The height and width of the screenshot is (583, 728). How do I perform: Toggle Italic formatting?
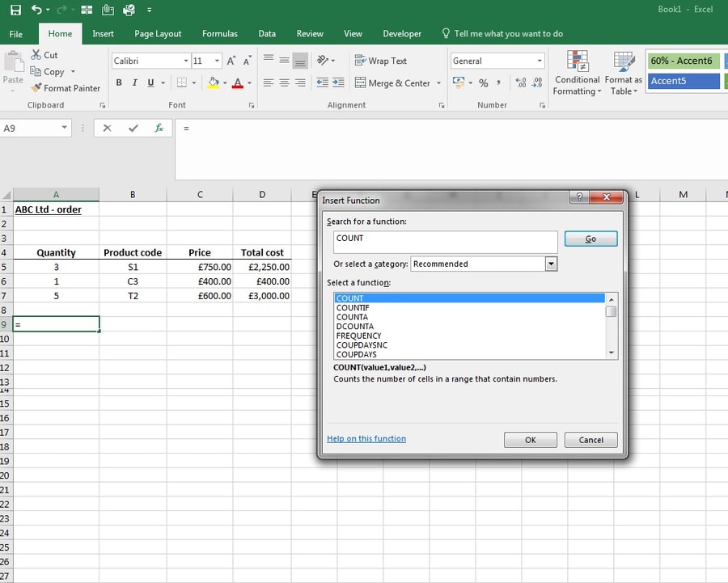click(x=134, y=82)
